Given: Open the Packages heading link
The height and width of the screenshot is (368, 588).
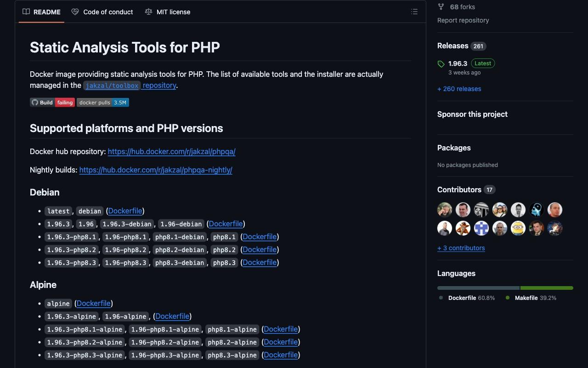Looking at the screenshot, I should pos(454,148).
